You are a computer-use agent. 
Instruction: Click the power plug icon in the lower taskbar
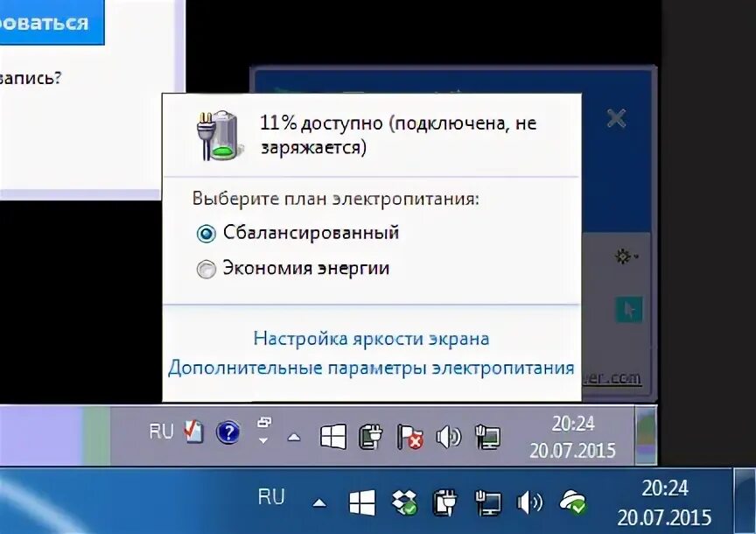pyautogui.click(x=446, y=501)
